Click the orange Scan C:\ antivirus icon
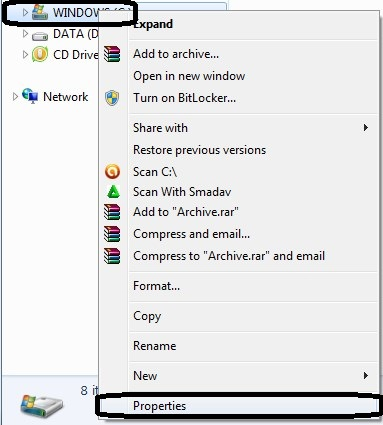 point(112,172)
